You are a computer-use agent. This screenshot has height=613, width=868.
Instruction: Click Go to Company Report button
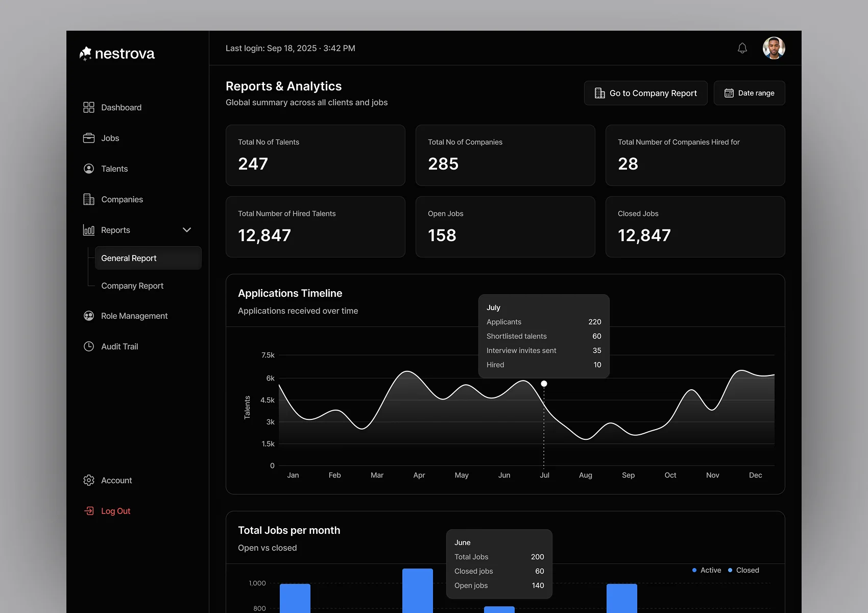(646, 93)
